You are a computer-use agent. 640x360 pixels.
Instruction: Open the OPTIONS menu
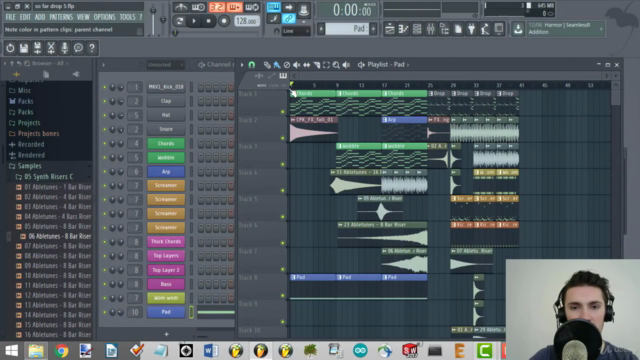click(x=104, y=17)
